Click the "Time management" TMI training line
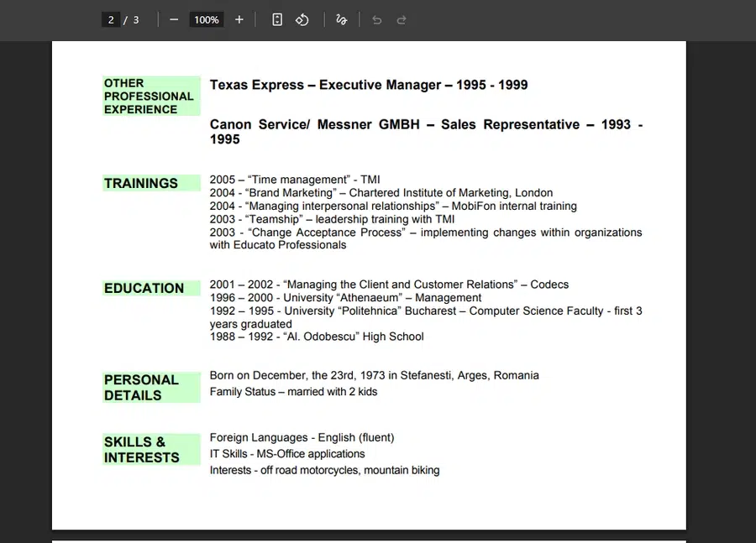This screenshot has height=543, width=756. coord(295,180)
